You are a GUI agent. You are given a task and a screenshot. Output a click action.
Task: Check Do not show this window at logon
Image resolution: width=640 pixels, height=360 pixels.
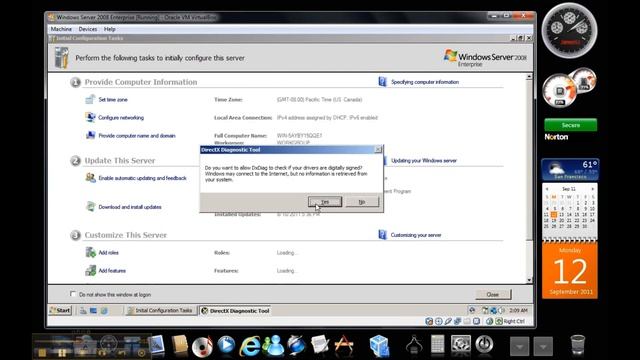[x=73, y=294]
